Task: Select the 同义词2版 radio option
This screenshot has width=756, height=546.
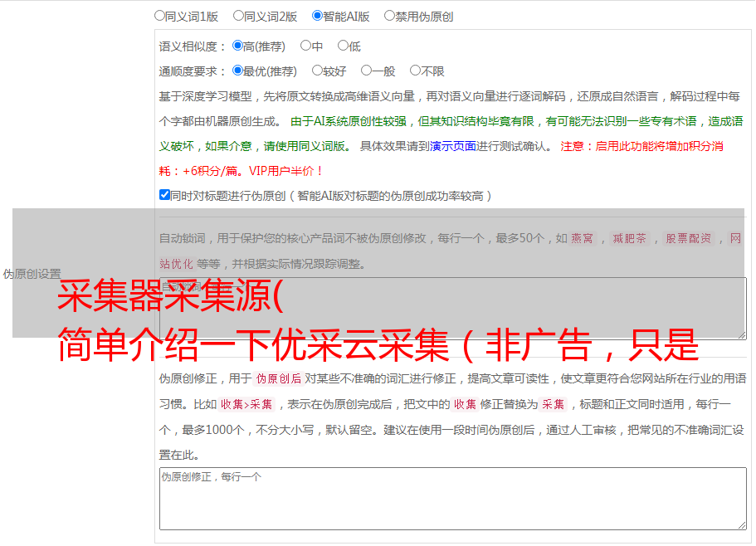Action: click(238, 16)
